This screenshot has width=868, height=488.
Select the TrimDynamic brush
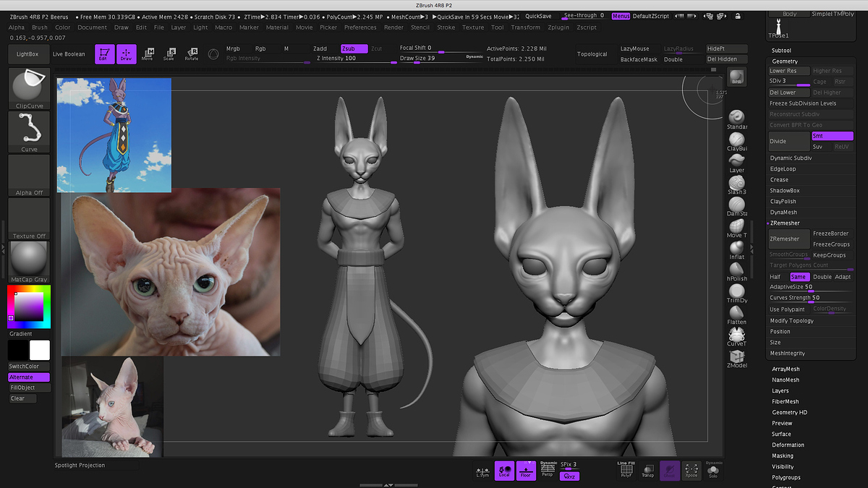point(736,293)
